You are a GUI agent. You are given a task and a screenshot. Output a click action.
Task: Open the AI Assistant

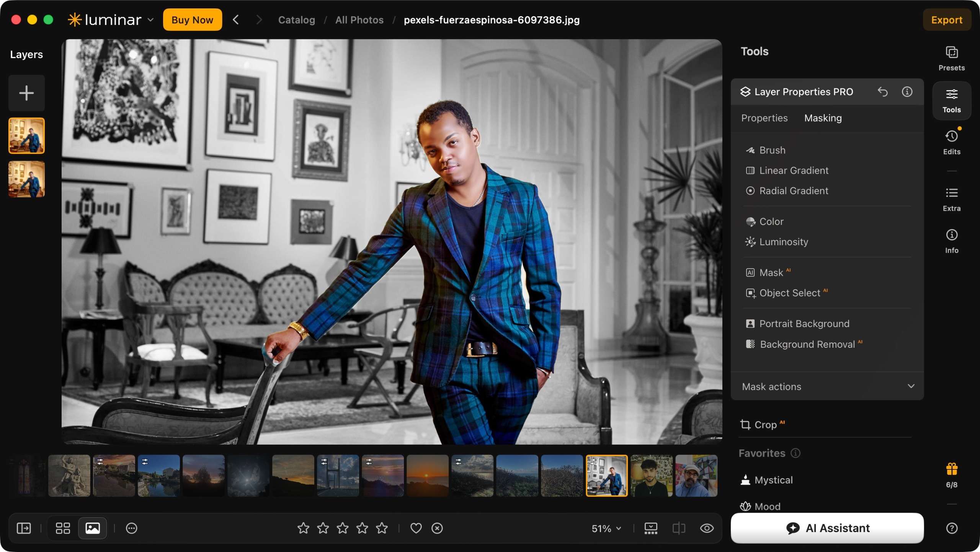click(x=827, y=528)
